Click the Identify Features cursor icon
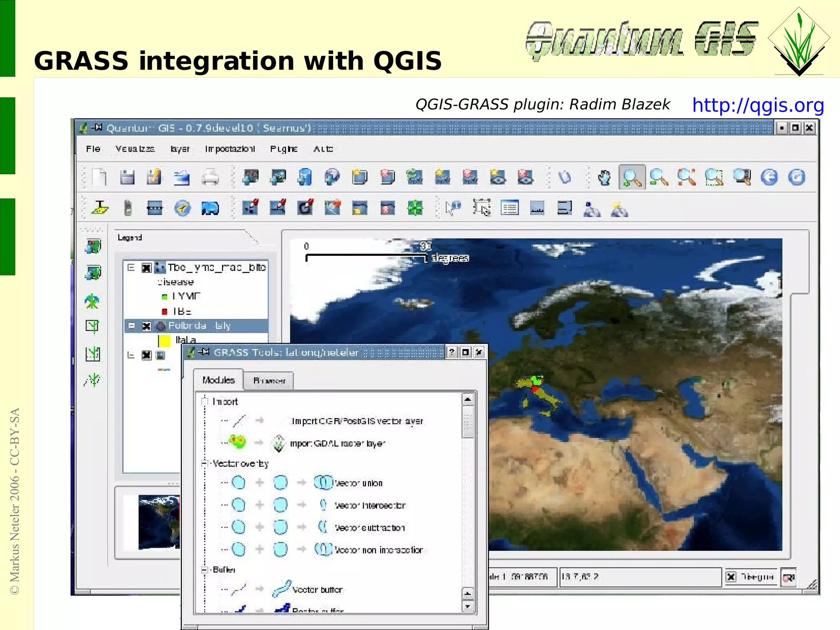 pyautogui.click(x=454, y=208)
